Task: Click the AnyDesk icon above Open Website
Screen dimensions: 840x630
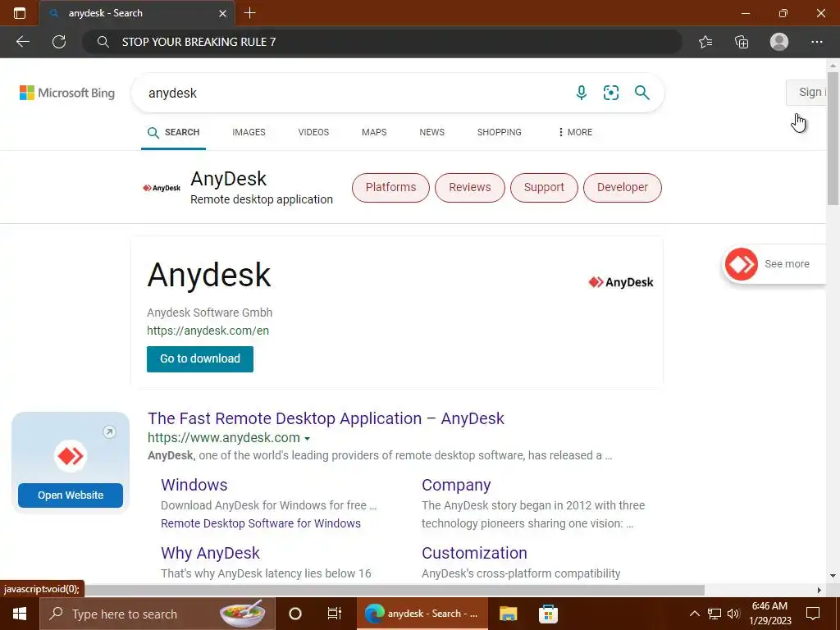Action: 71,456
